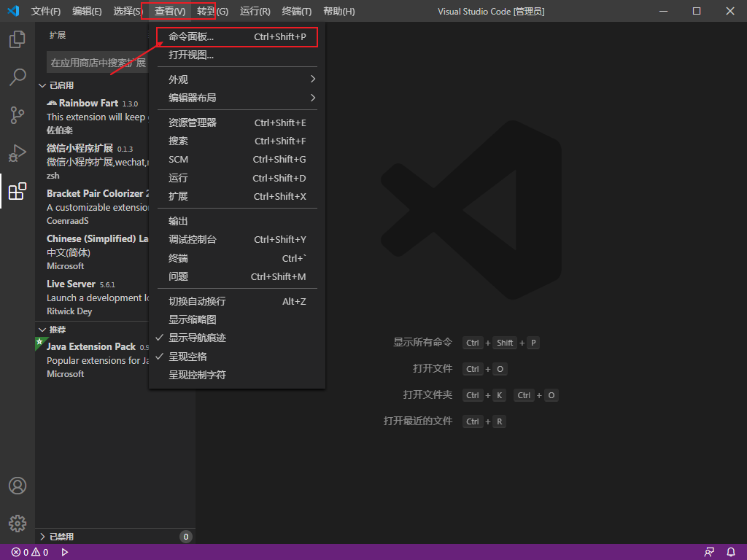Open the 查看(V) menu

tap(169, 11)
